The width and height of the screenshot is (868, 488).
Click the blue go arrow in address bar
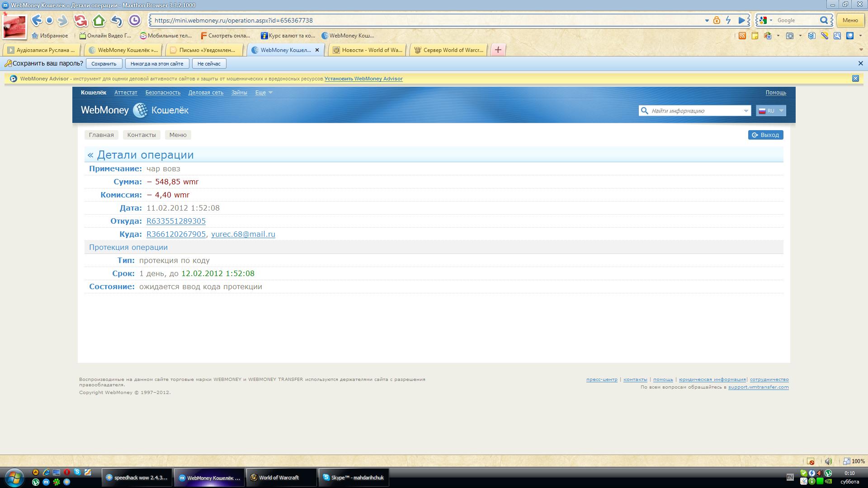point(742,20)
